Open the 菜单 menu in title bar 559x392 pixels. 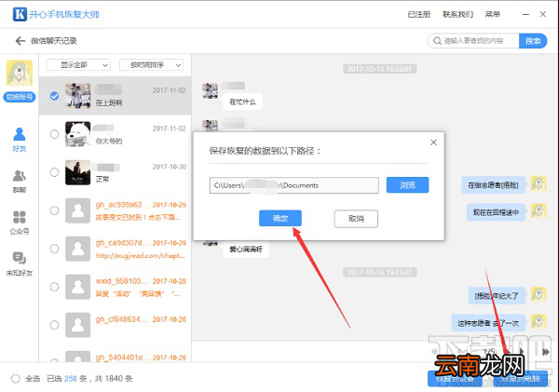pos(492,14)
